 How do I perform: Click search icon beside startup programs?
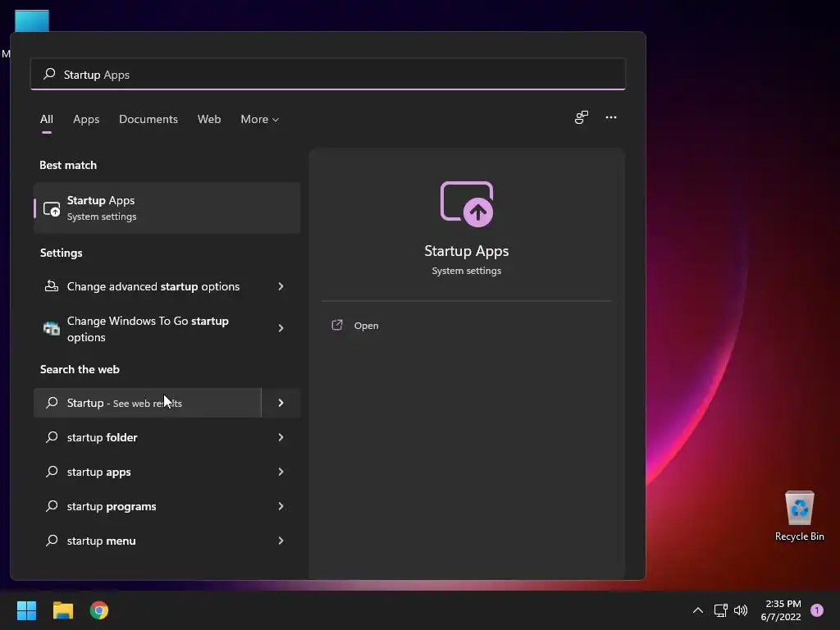click(x=52, y=505)
